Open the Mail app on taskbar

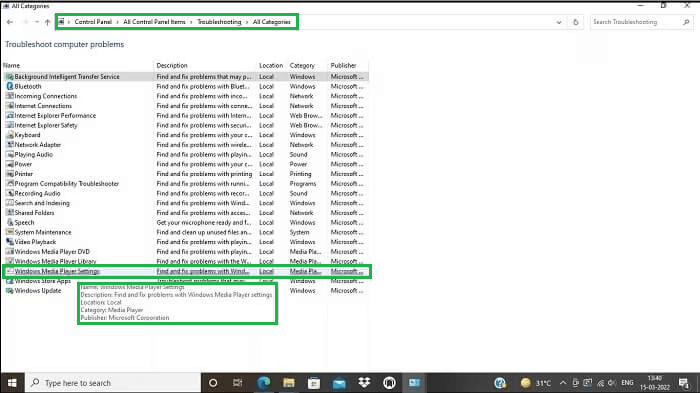click(339, 383)
